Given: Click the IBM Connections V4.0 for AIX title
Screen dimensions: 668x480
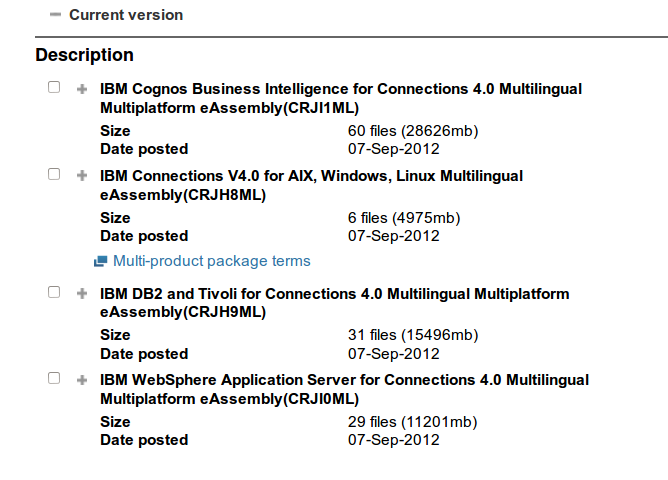Looking at the screenshot, I should [x=311, y=185].
